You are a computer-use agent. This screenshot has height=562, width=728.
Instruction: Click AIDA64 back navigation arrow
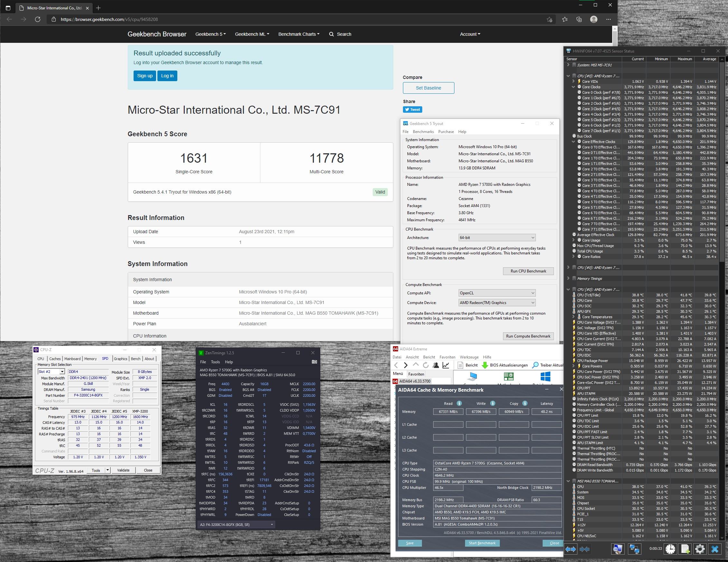coord(396,365)
